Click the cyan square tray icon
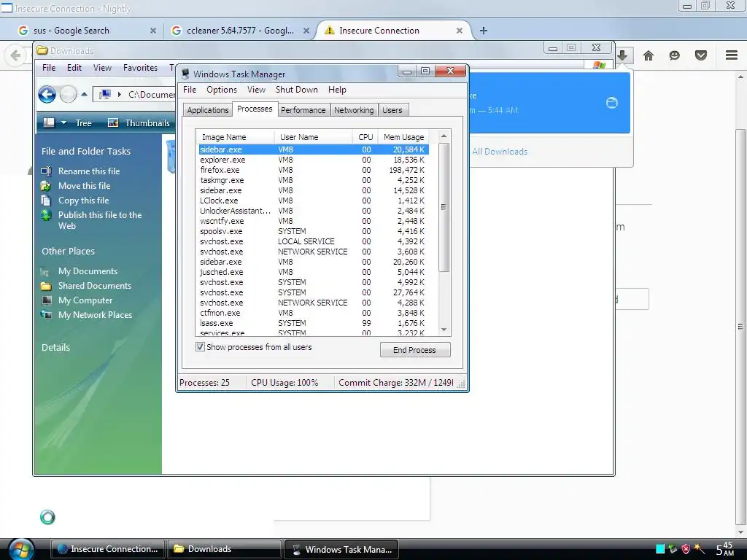 pyautogui.click(x=659, y=549)
